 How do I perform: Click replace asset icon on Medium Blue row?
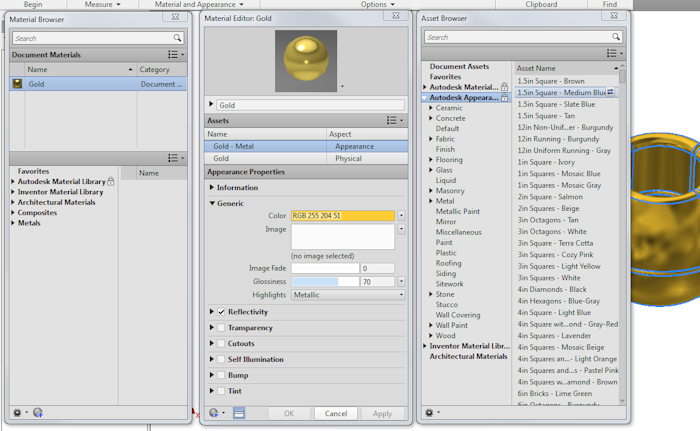pos(610,92)
